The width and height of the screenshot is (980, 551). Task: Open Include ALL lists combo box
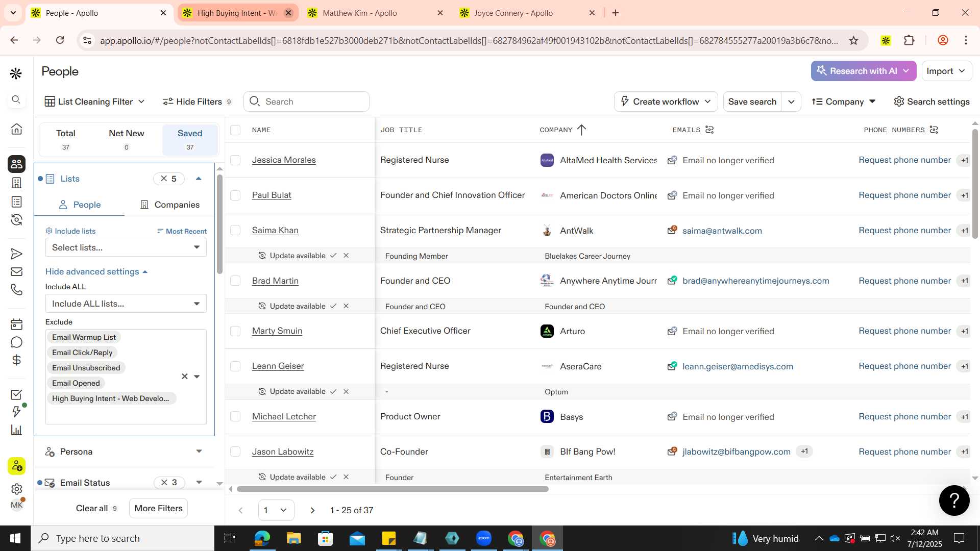point(126,304)
